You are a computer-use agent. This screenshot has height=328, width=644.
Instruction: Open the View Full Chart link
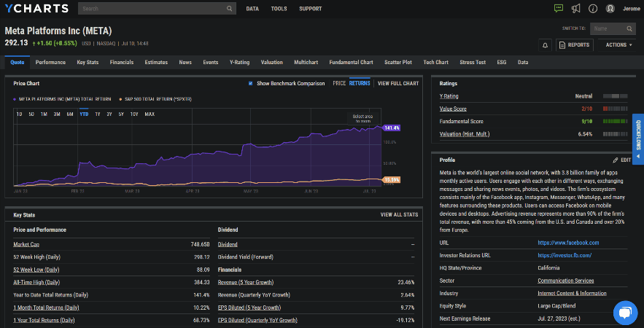[x=398, y=83]
